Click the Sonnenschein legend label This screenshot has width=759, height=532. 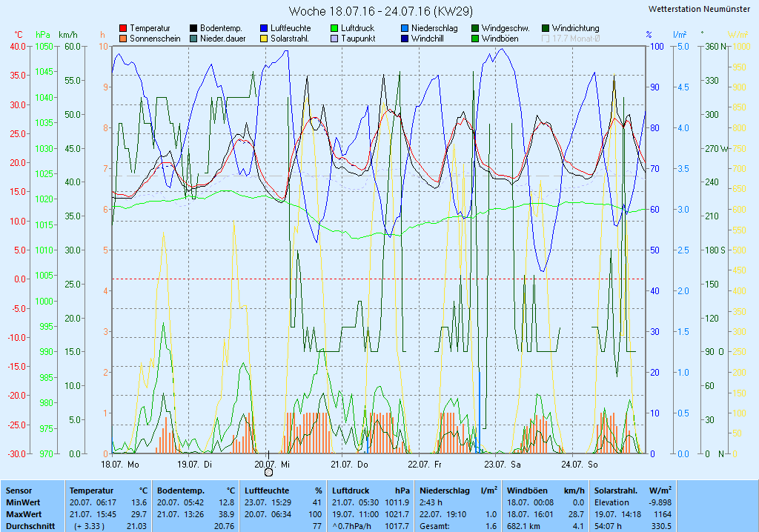point(155,39)
